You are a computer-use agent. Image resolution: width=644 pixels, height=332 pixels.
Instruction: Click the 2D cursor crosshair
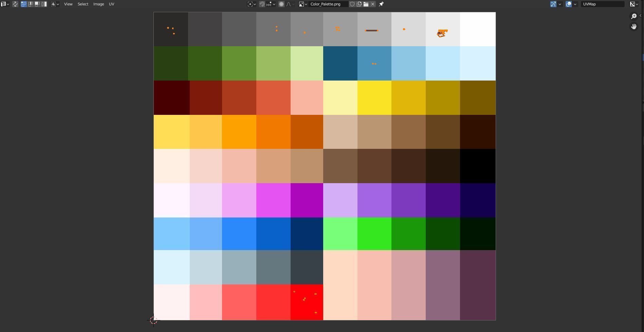(153, 320)
